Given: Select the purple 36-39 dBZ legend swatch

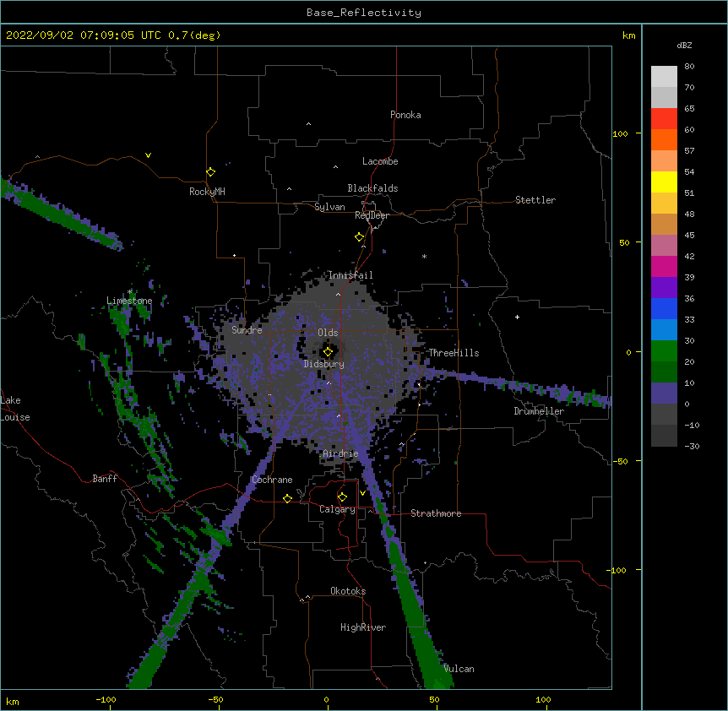Looking at the screenshot, I should tap(664, 288).
